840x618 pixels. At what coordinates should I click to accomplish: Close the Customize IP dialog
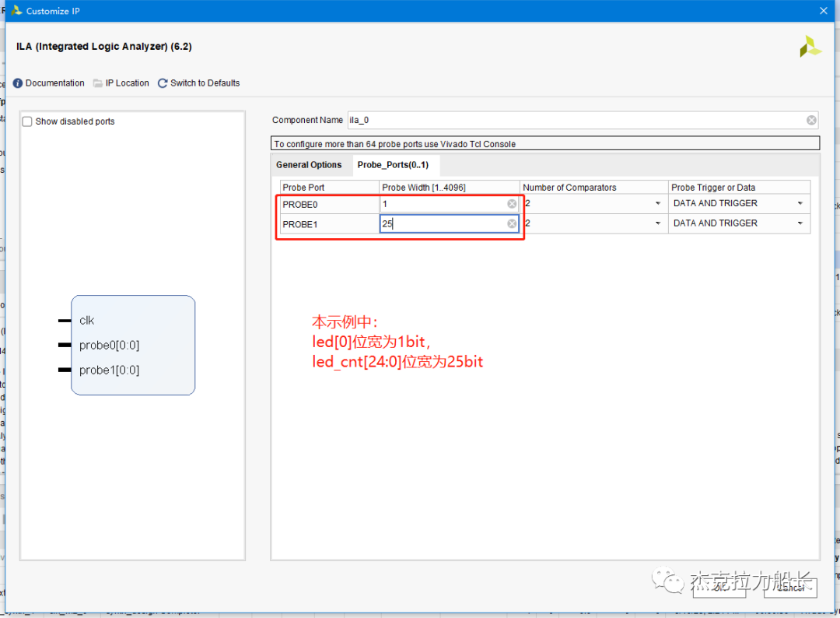click(x=824, y=11)
